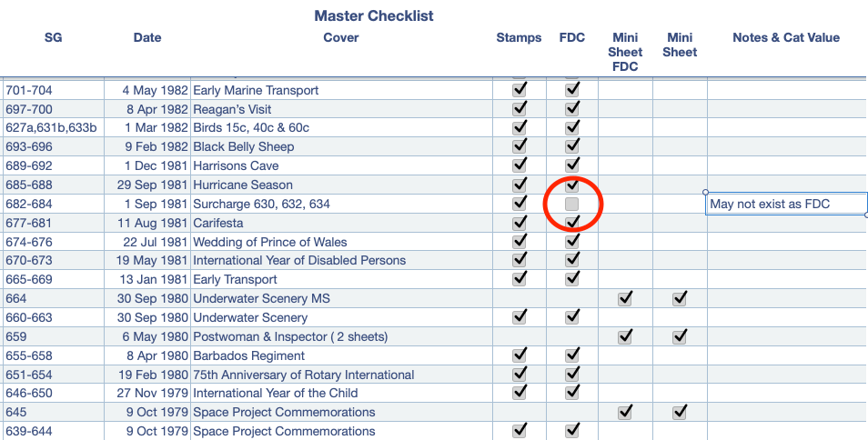Toggle Mini Sheet checkbox for Postwoman & Inspector
Image resolution: width=868 pixels, height=440 pixels.
coord(680,336)
